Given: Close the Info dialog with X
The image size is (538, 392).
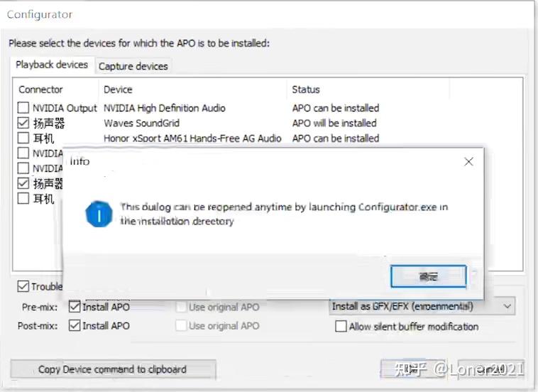Looking at the screenshot, I should [x=468, y=162].
